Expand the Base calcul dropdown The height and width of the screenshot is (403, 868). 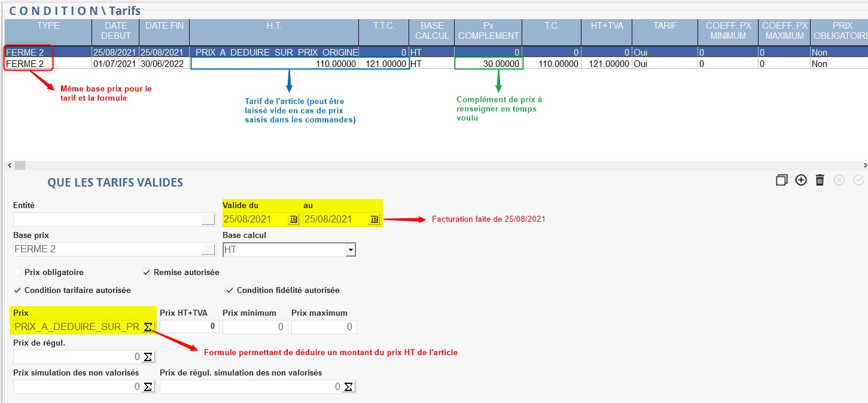tap(351, 250)
